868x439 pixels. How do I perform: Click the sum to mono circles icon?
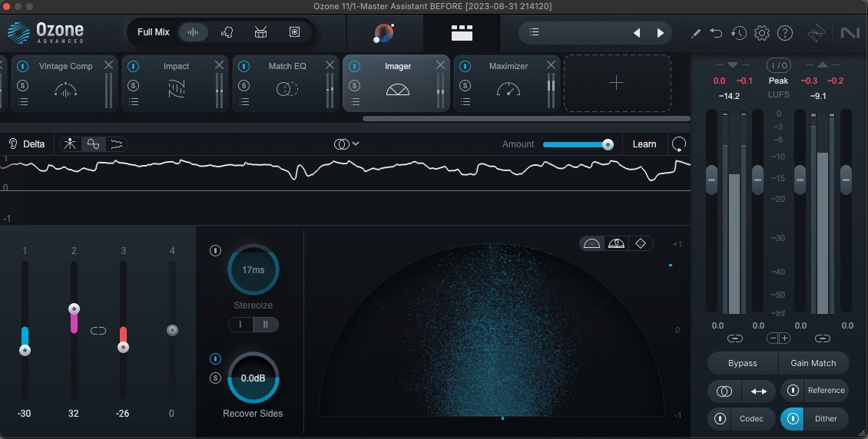[x=724, y=391]
